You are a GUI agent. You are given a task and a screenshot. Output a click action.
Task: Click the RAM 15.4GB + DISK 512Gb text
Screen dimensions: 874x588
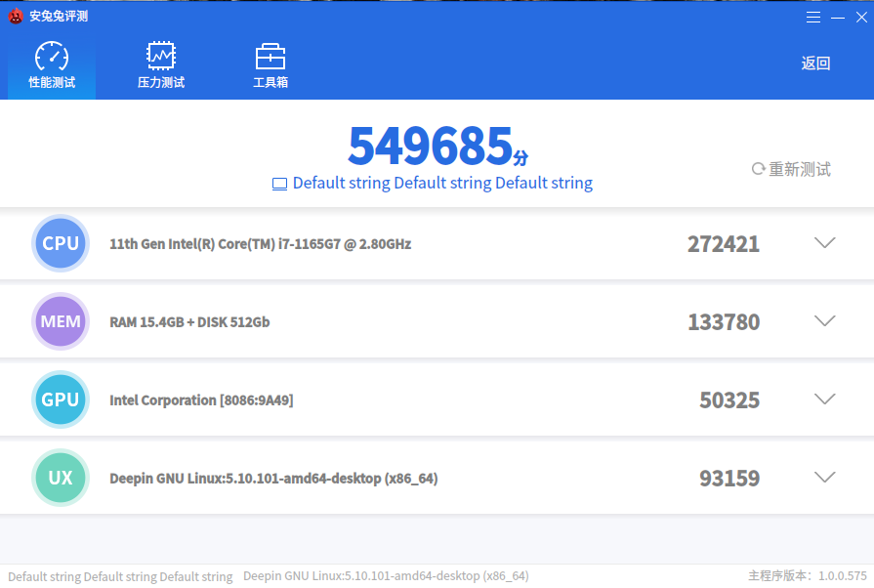[x=189, y=322]
